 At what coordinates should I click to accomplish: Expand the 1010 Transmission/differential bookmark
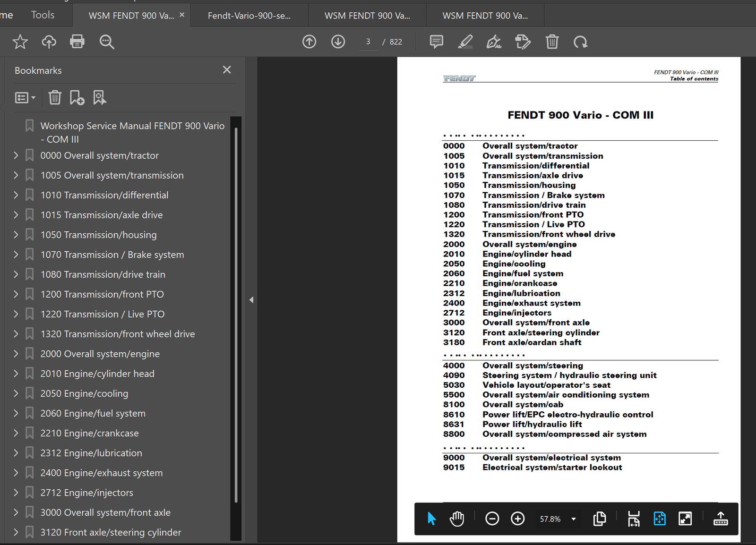click(x=16, y=195)
